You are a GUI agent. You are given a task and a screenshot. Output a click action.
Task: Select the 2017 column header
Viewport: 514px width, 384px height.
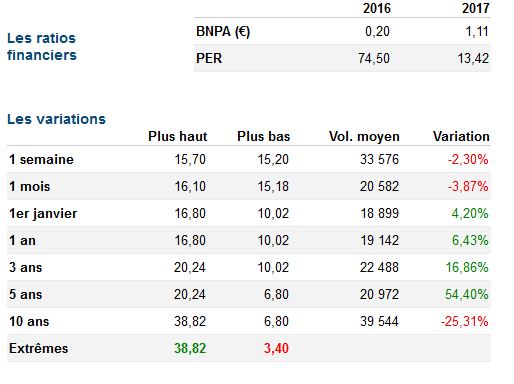coord(476,8)
